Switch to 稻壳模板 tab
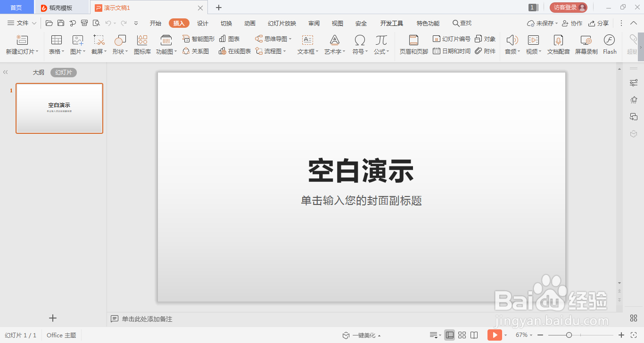 pos(62,8)
